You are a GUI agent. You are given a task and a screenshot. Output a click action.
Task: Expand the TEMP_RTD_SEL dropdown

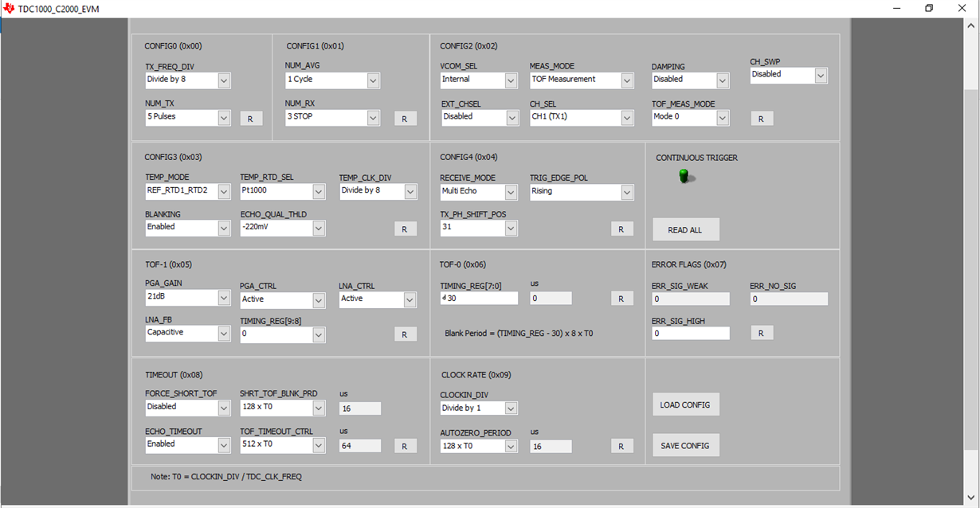283,191
